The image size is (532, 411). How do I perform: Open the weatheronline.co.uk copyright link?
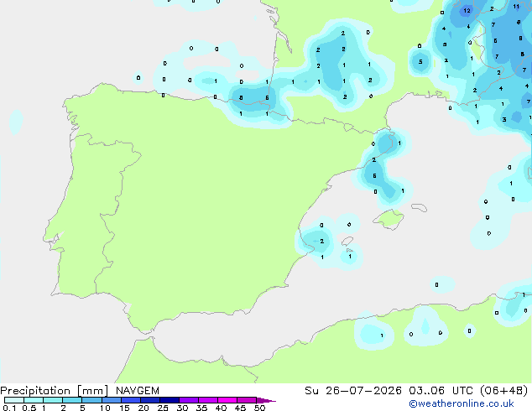(x=462, y=403)
